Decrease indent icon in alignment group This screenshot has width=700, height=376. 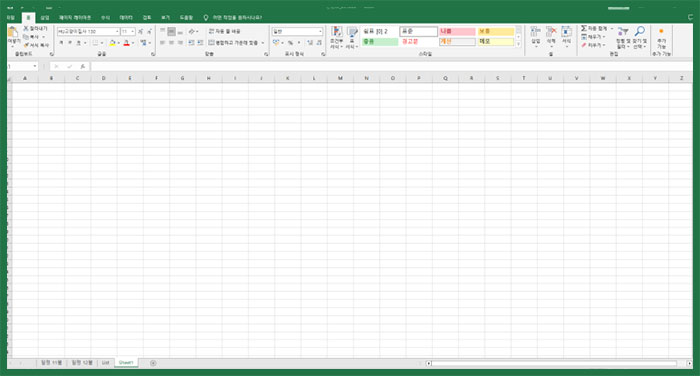(x=191, y=42)
